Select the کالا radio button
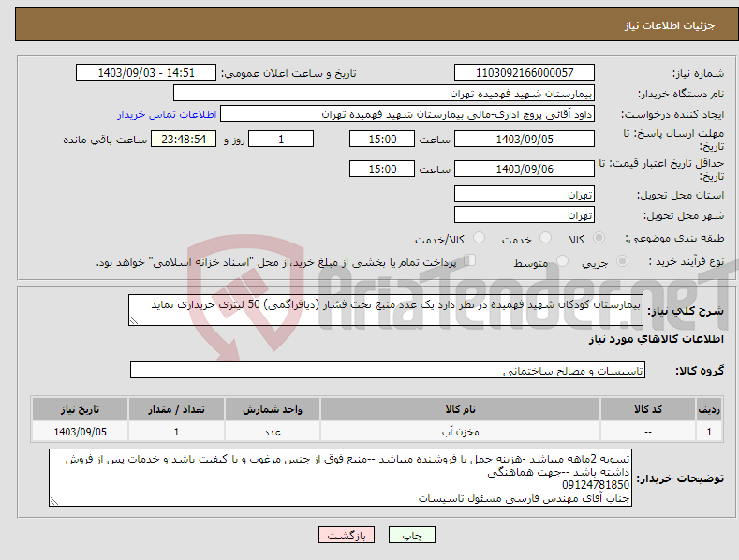The width and height of the screenshot is (739, 560). (599, 238)
